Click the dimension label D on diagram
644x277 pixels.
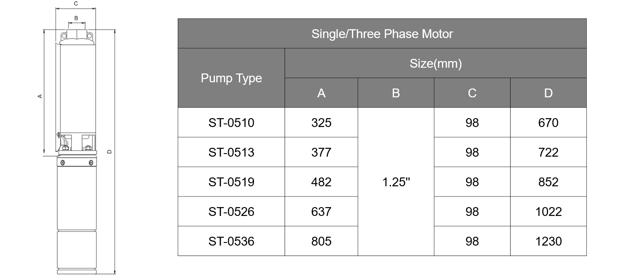109,152
